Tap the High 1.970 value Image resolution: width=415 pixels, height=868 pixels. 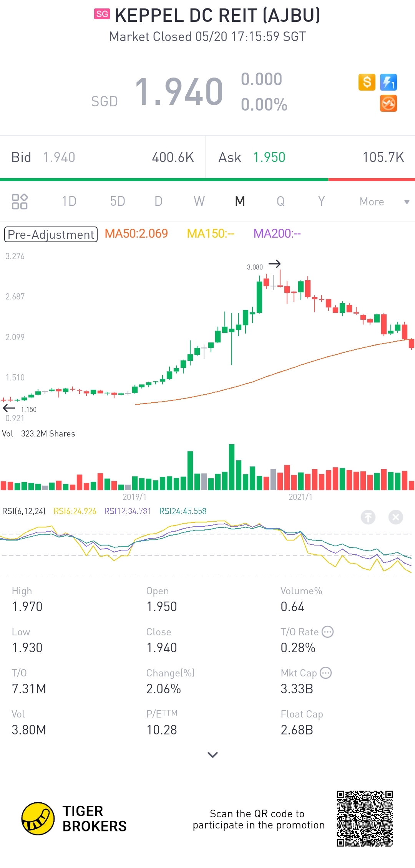click(x=27, y=607)
